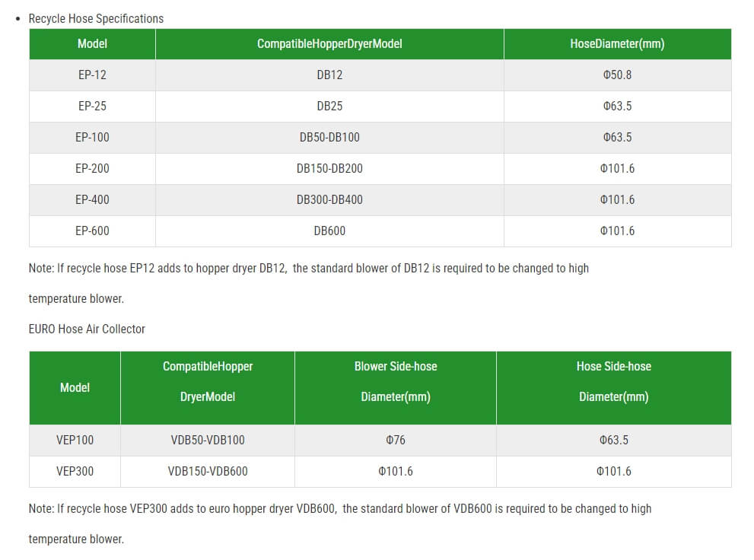Screen dimensions: 754x560
Task: Select the 'EURO Hose Air Collector' heading
Action: pyautogui.click(x=87, y=329)
